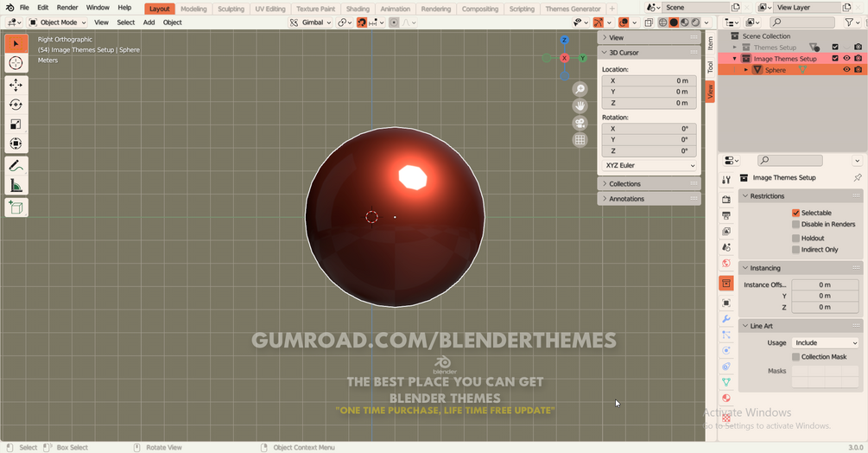Open the Object Constraints tab icon

click(x=726, y=367)
